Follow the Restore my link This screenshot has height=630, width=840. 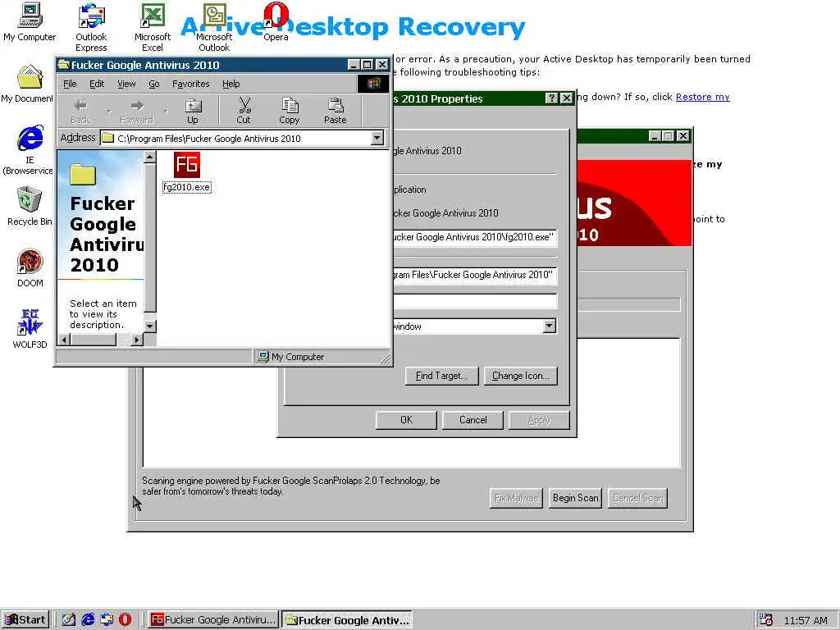pos(702,97)
